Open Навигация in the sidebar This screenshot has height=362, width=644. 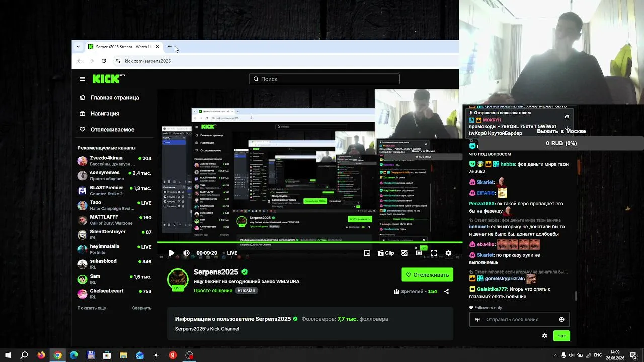(x=100, y=114)
